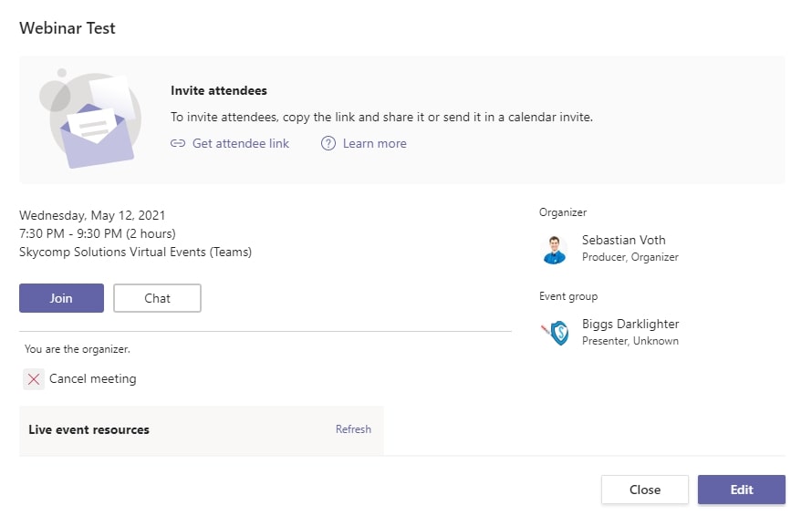Cancel the meeting

(x=93, y=379)
